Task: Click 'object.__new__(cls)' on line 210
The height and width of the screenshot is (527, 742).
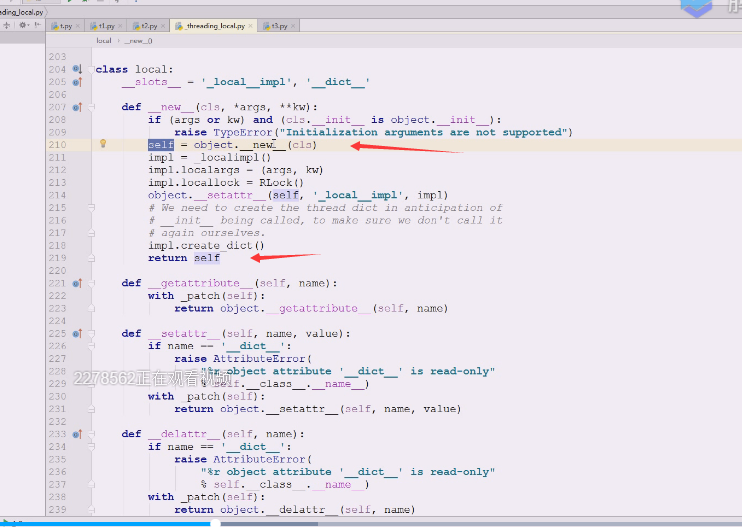Action: coord(255,145)
